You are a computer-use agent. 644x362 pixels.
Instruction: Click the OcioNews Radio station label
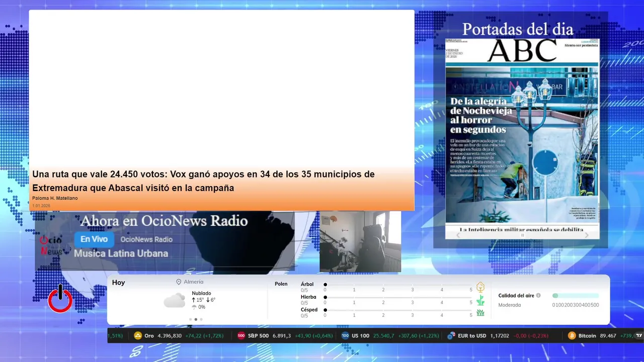(x=146, y=239)
